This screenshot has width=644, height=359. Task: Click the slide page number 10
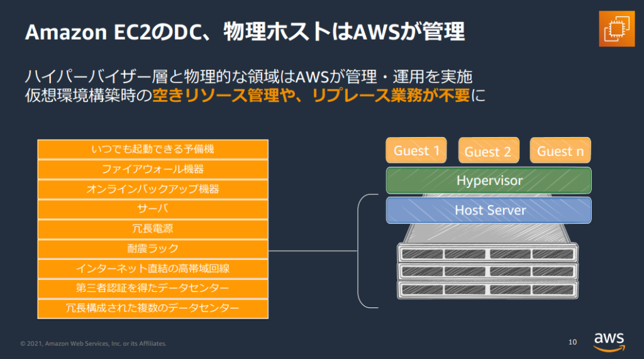point(572,343)
